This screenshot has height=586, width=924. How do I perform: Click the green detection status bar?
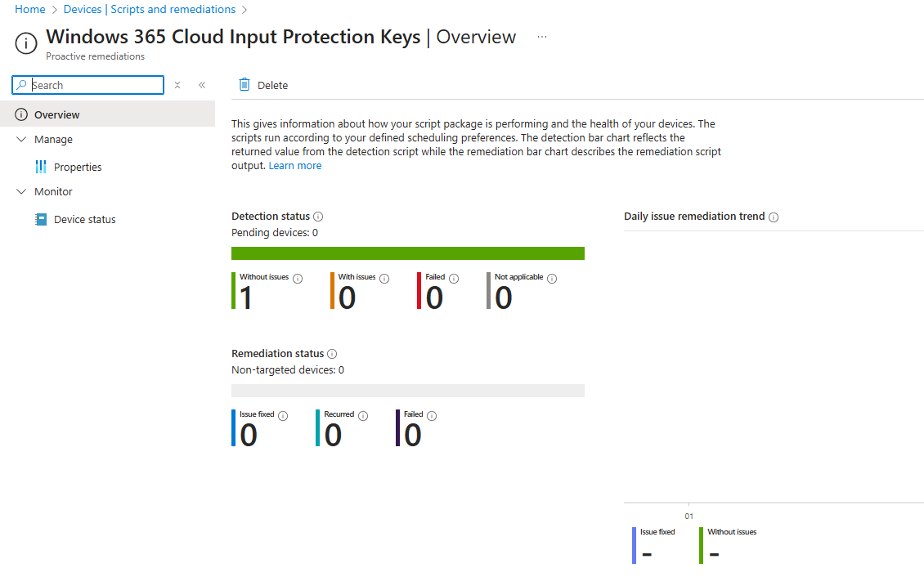(x=407, y=253)
